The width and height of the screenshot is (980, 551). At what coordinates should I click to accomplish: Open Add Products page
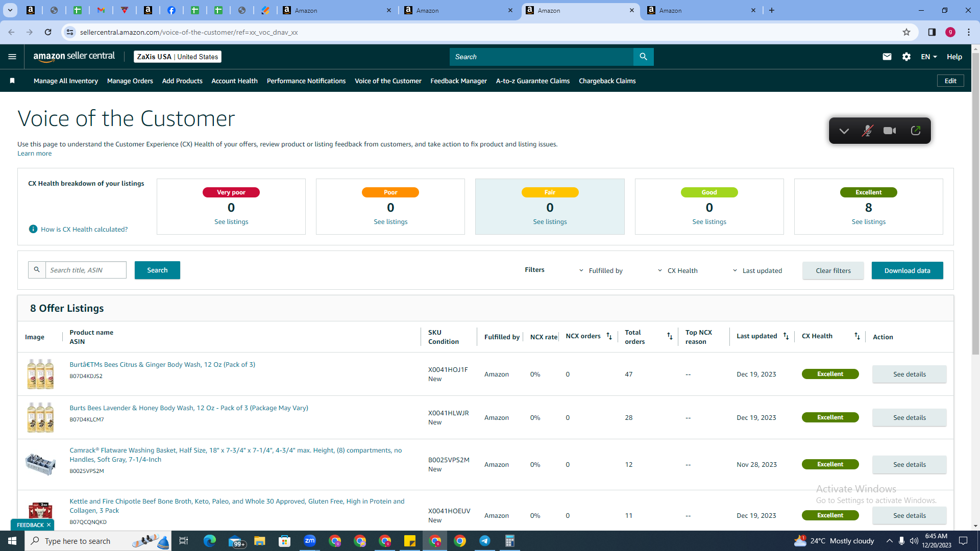tap(182, 81)
